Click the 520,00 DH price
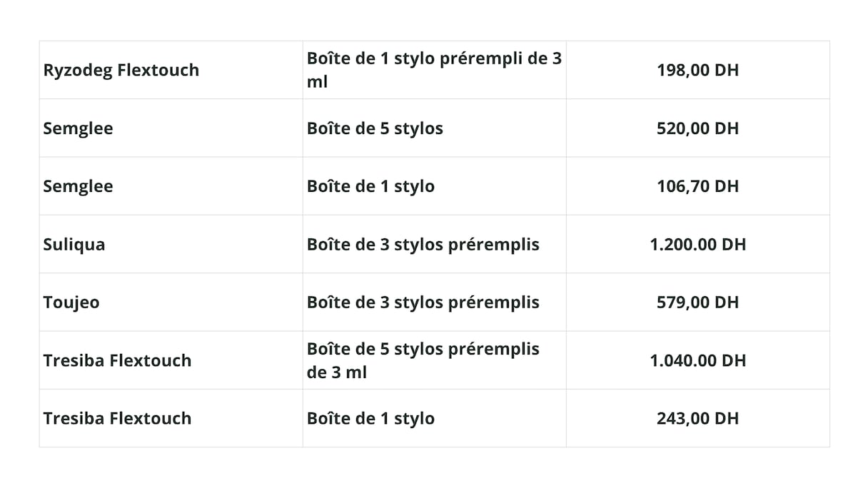Screen dimensions: 868x488 [x=697, y=128]
